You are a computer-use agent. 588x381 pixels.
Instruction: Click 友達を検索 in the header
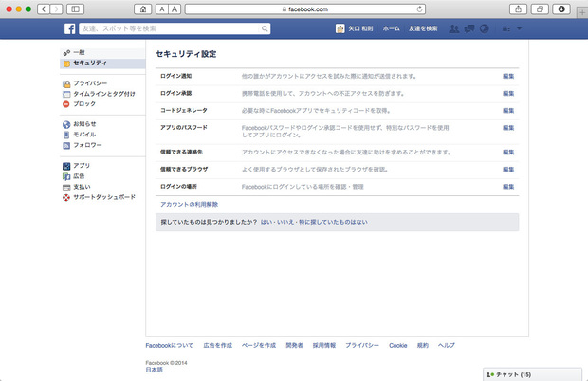[423, 28]
